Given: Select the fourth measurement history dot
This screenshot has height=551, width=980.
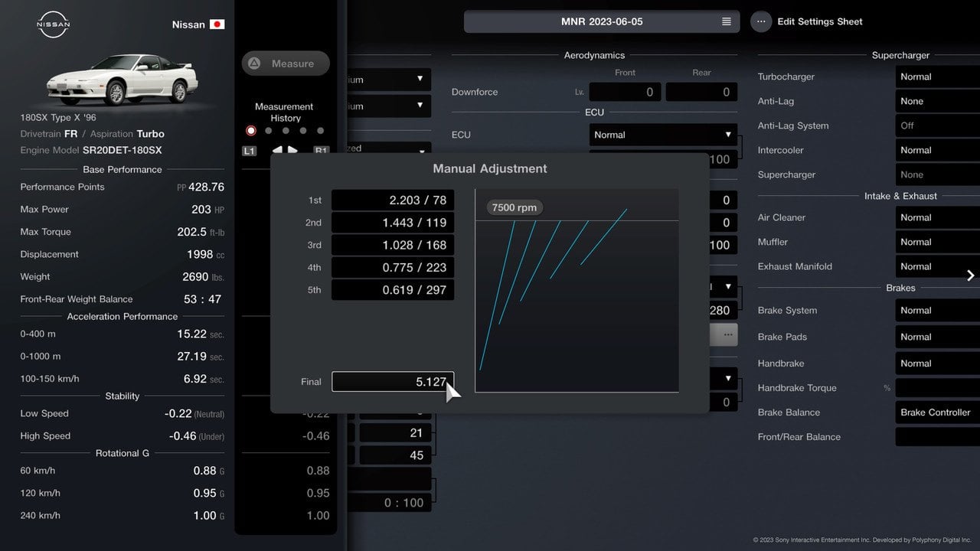Looking at the screenshot, I should 303,131.
